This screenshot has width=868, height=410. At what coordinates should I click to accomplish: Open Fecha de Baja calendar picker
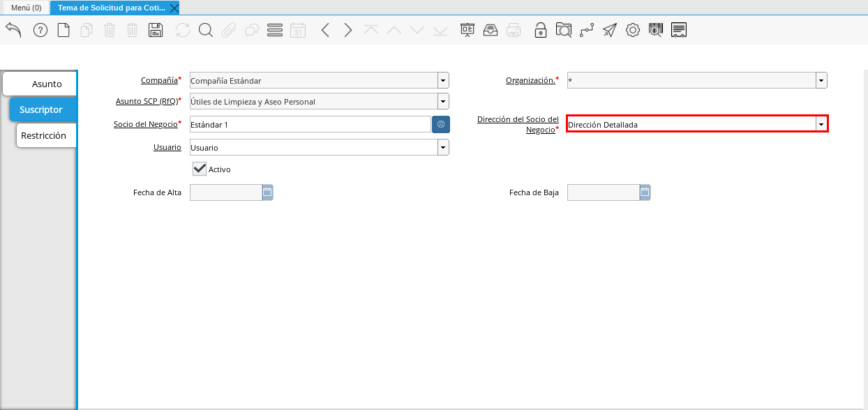[645, 192]
